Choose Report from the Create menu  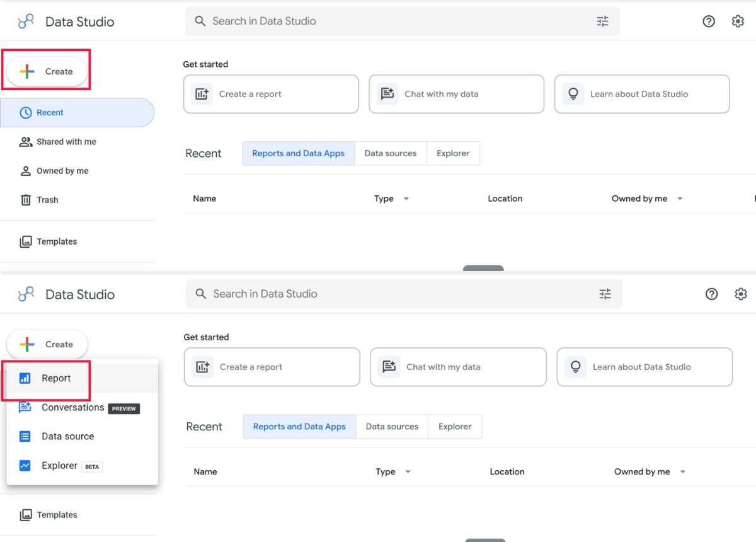pos(82,378)
